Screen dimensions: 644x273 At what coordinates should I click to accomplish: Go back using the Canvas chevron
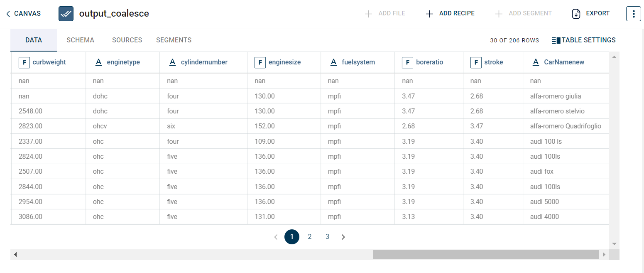coord(8,14)
